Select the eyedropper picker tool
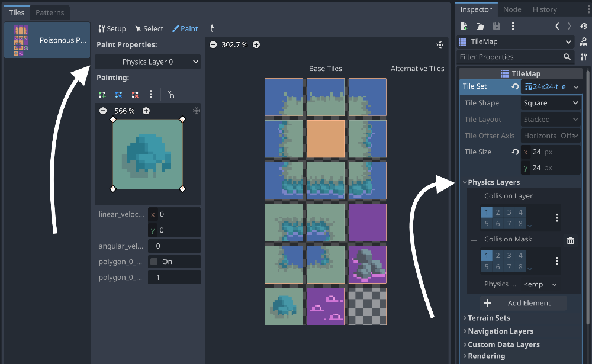The width and height of the screenshot is (592, 364). click(212, 28)
